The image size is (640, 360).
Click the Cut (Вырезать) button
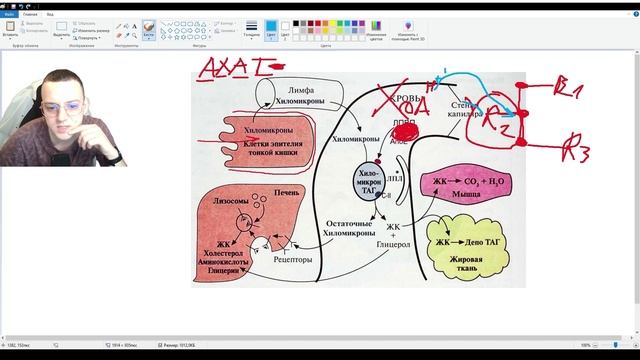point(31,23)
